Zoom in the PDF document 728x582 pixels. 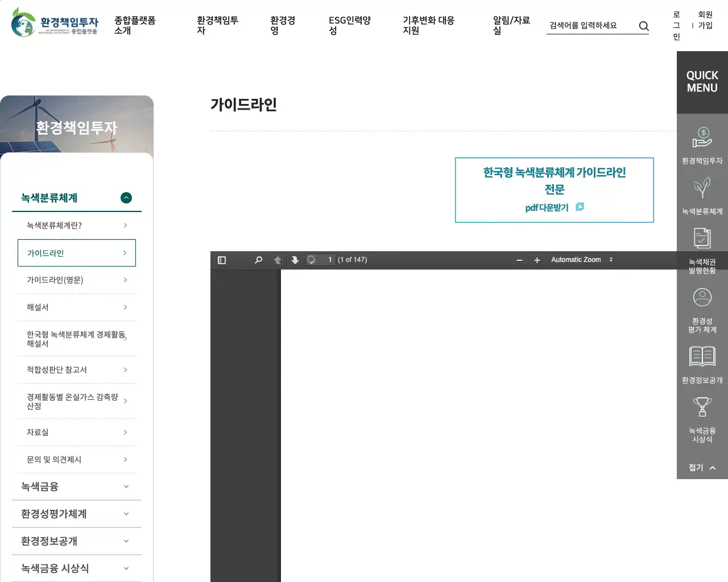[537, 260]
